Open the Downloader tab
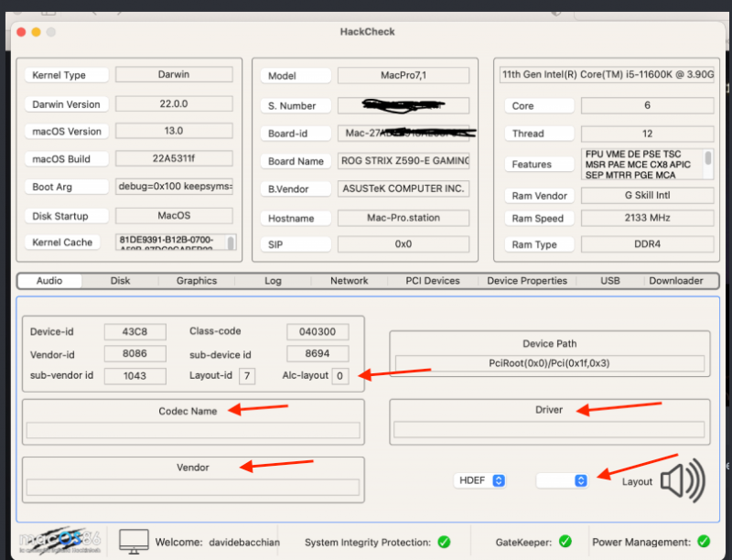 pyautogui.click(x=676, y=281)
